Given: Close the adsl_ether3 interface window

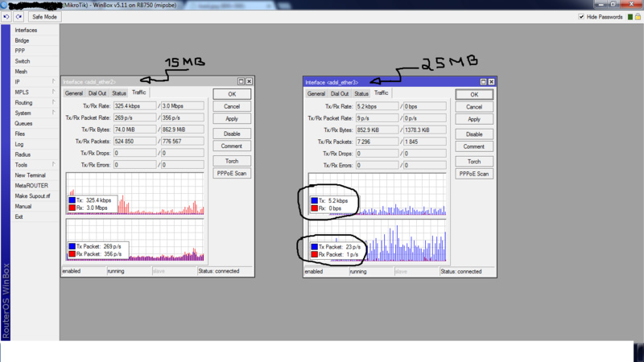Looking at the screenshot, I should pos(491,82).
